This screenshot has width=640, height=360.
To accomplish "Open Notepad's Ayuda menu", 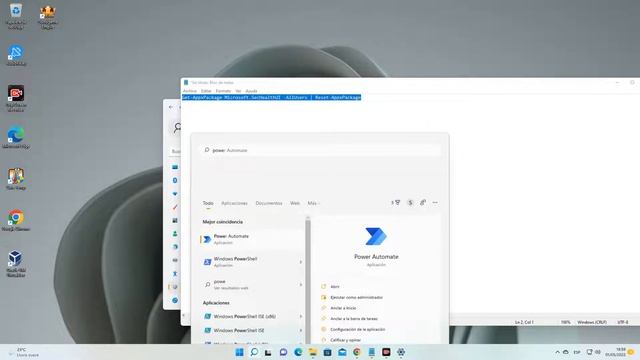I will 251,91.
